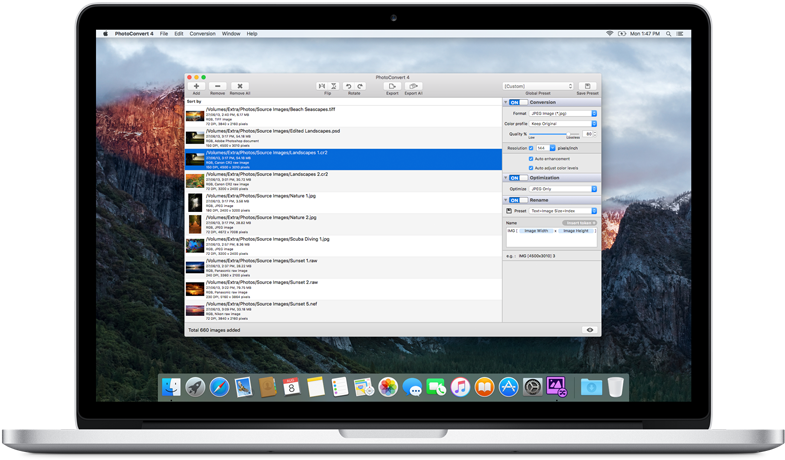Image resolution: width=785 pixels, height=460 pixels.
Task: Click the Image Width token
Action: [536, 231]
